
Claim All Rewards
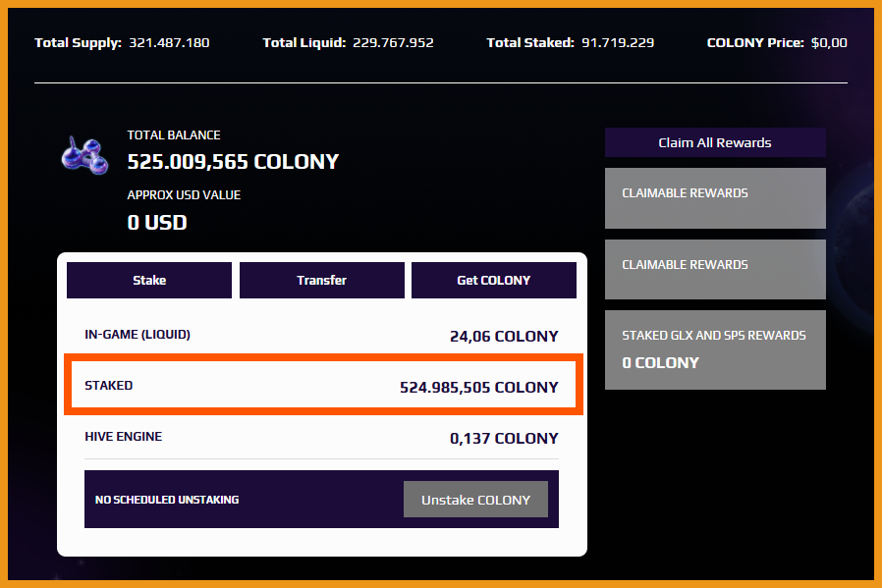click(715, 142)
